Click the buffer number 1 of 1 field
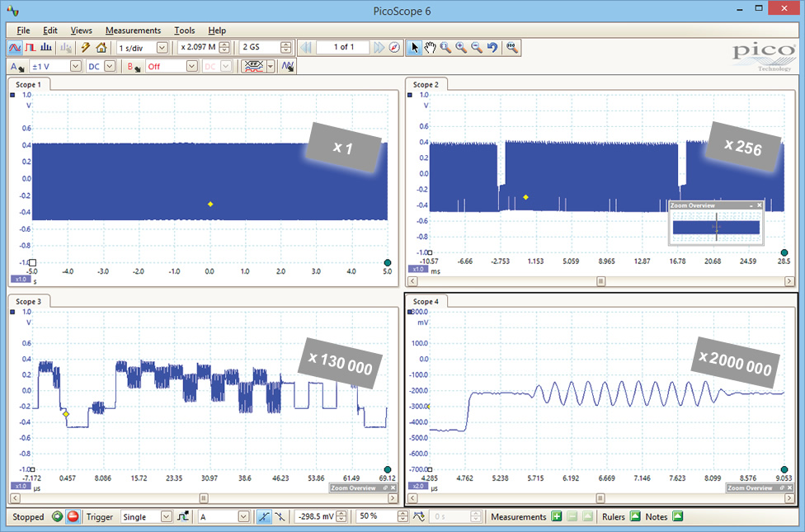805x532 pixels. (x=343, y=47)
